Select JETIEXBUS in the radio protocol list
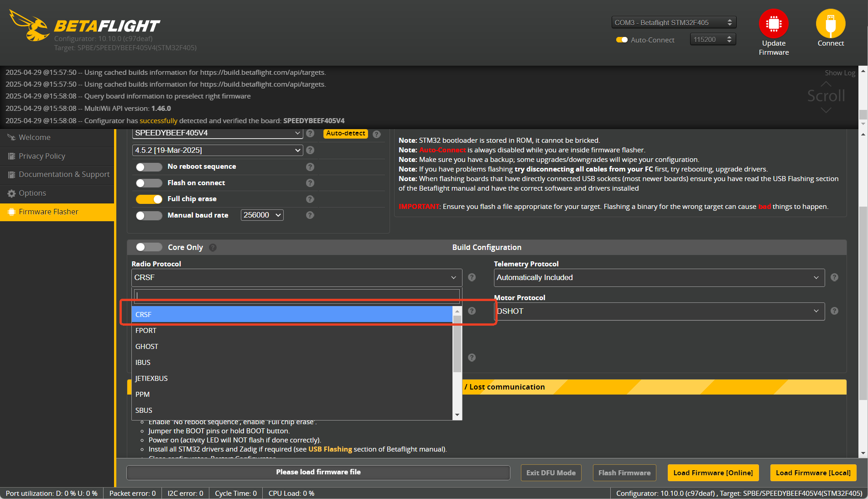 tap(292, 378)
